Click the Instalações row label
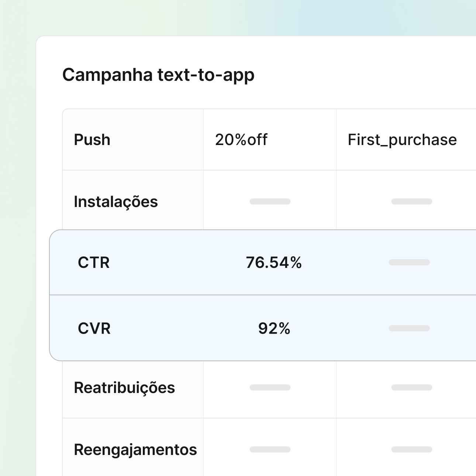 (116, 202)
